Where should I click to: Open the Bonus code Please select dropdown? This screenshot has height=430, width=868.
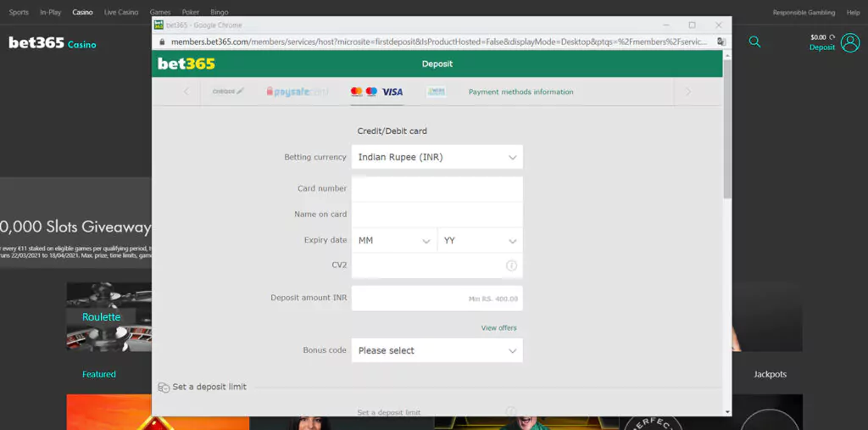pos(437,350)
